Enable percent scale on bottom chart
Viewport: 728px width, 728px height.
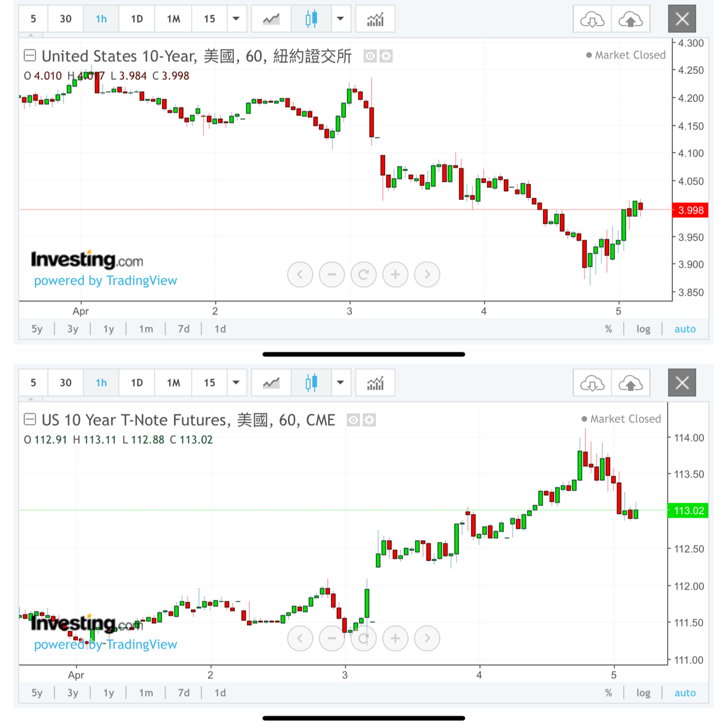[609, 693]
